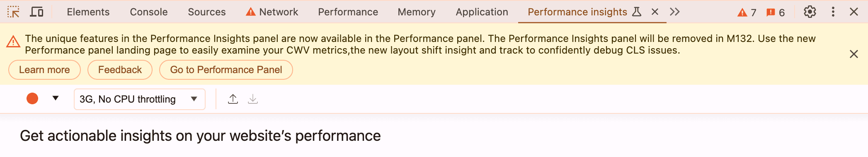Click Go to Performance Panel
The image size is (868, 157).
tap(226, 70)
